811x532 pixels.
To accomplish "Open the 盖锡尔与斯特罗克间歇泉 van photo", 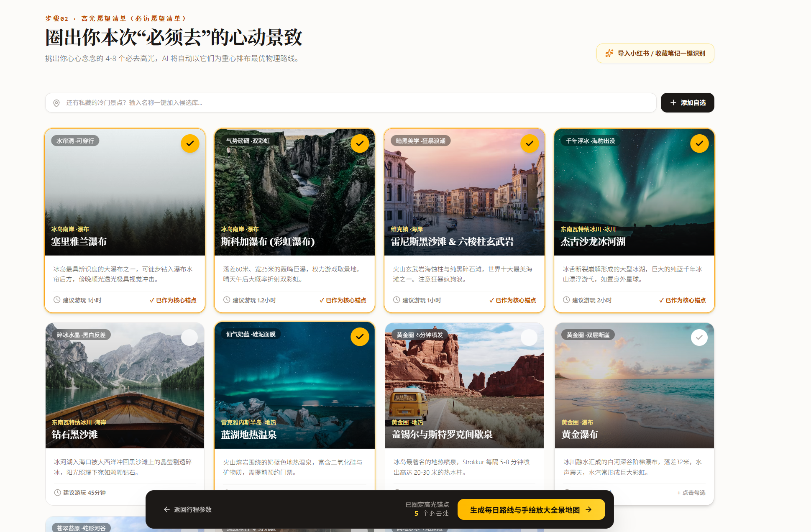I will tap(464, 386).
